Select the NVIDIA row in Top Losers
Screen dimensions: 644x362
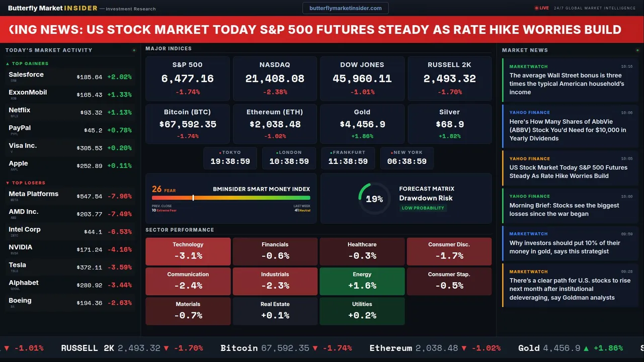[70, 249]
